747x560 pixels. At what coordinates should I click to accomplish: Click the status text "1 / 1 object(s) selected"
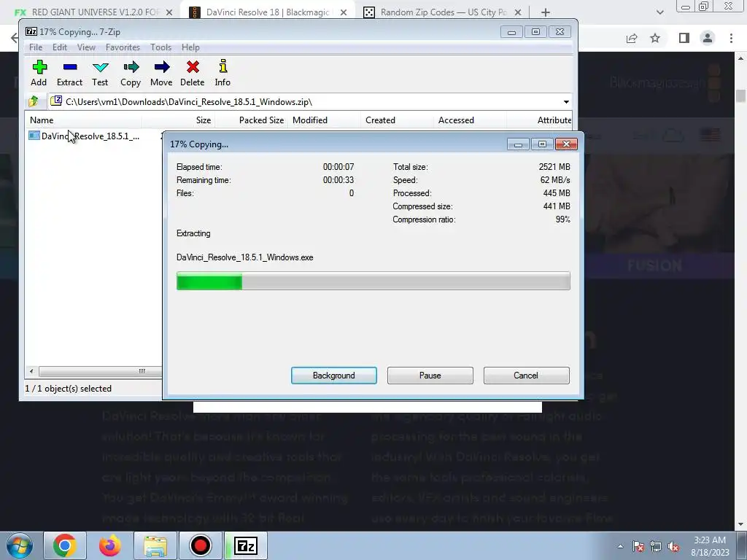[x=68, y=389]
